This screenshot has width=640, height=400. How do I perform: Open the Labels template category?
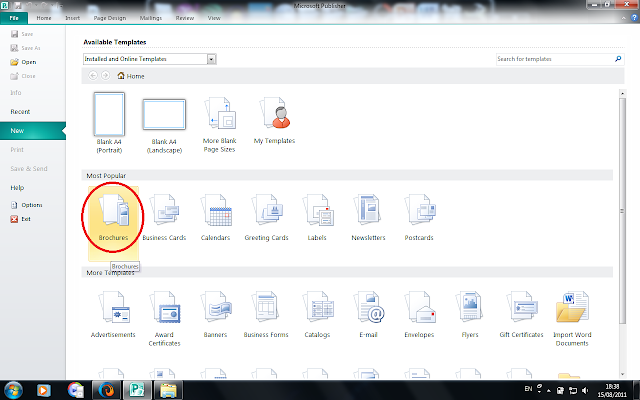317,218
